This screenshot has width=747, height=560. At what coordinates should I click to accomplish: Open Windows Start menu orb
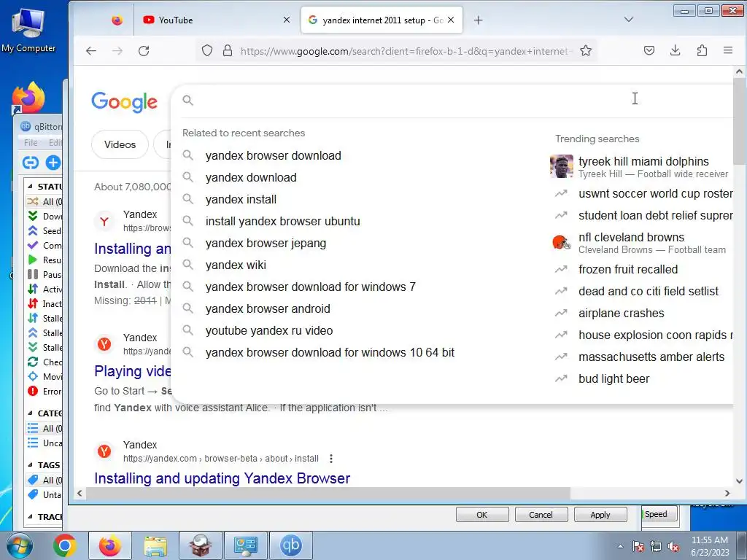tap(18, 545)
